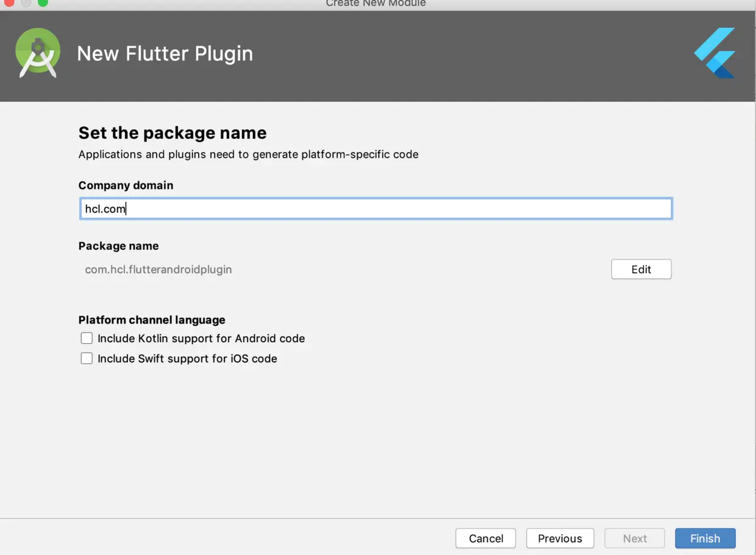Click the Platform channel language label
Viewport: 756px width, 555px height.
tap(152, 320)
